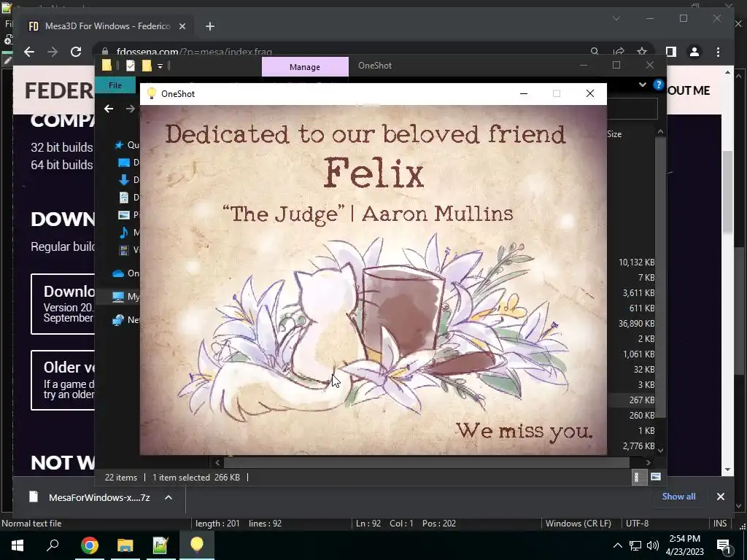Viewport: 747px width, 560px height.
Task: Select Network in navigation pane
Action: point(125,320)
